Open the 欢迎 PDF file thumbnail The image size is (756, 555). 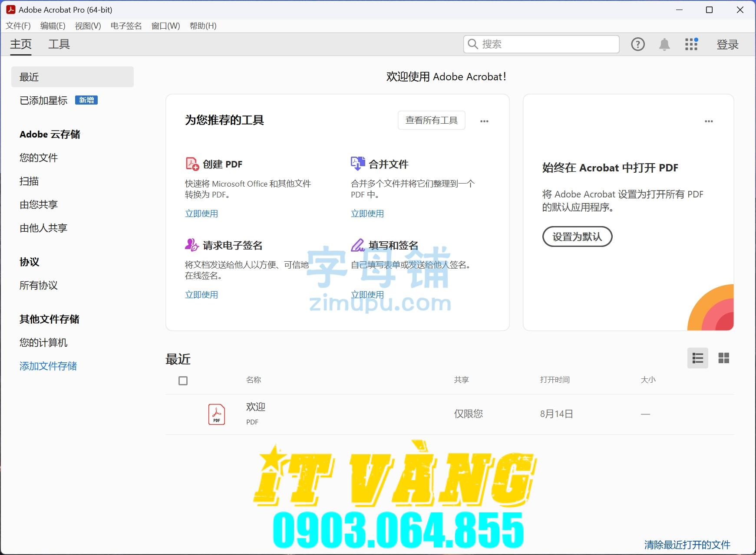pos(216,414)
